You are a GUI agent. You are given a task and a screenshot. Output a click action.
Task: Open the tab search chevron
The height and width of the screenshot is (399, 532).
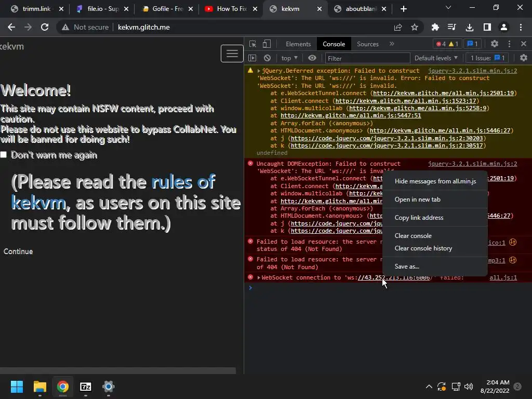tap(448, 7)
